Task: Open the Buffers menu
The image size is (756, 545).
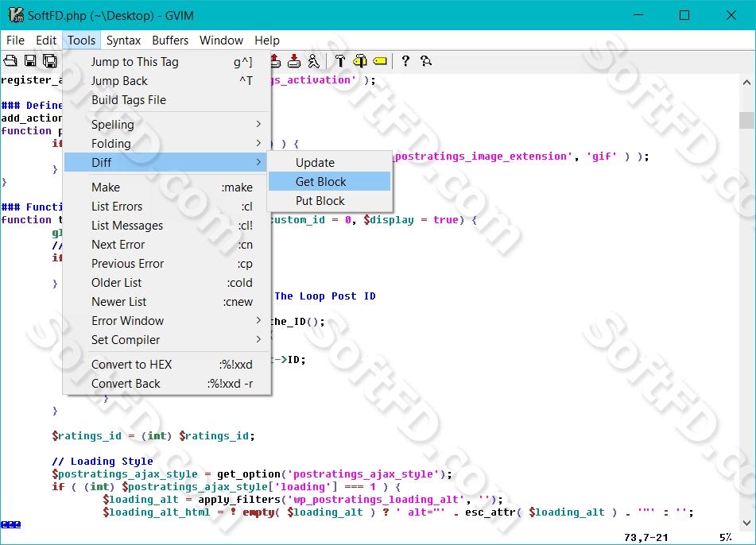Action: click(170, 41)
